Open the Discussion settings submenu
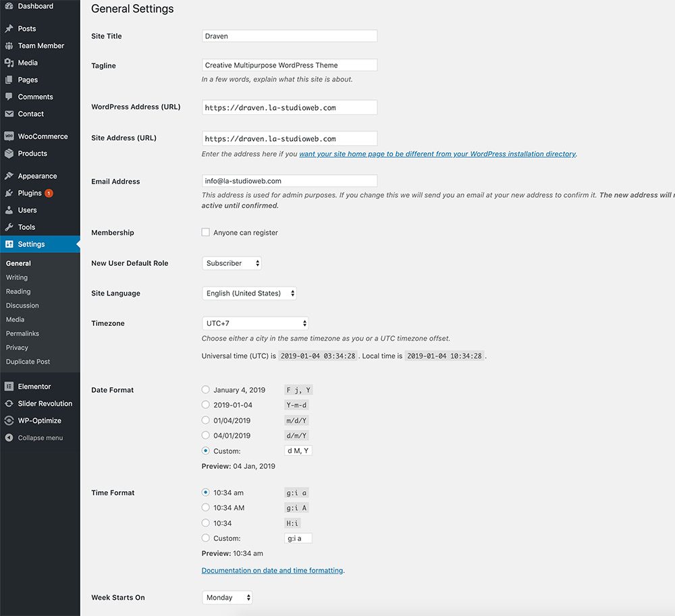This screenshot has width=675, height=616. click(22, 306)
